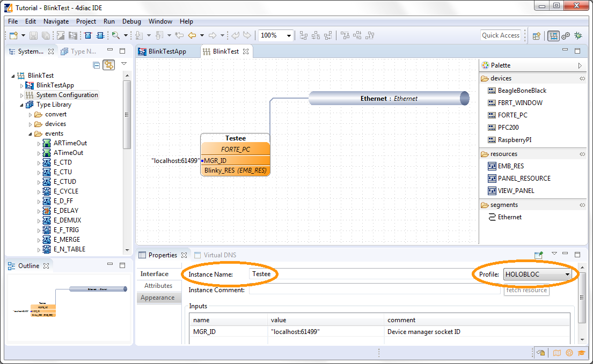593x364 pixels.
Task: Switch to the BlinkTestApp editor tab
Action: (167, 51)
